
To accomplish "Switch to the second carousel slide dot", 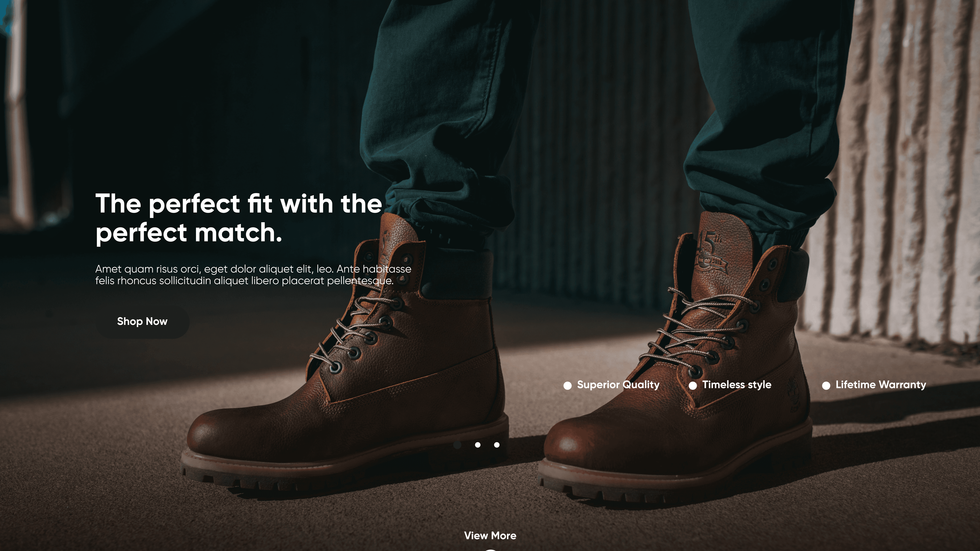I will tap(478, 445).
